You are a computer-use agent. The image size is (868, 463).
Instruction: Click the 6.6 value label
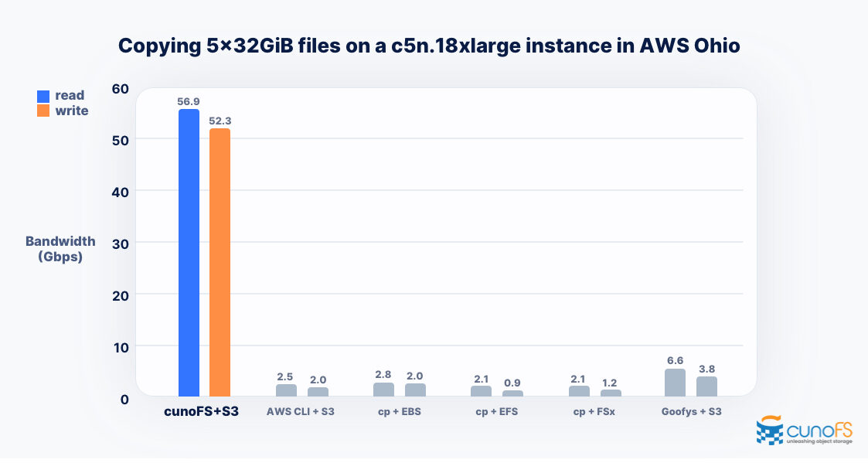click(x=675, y=360)
